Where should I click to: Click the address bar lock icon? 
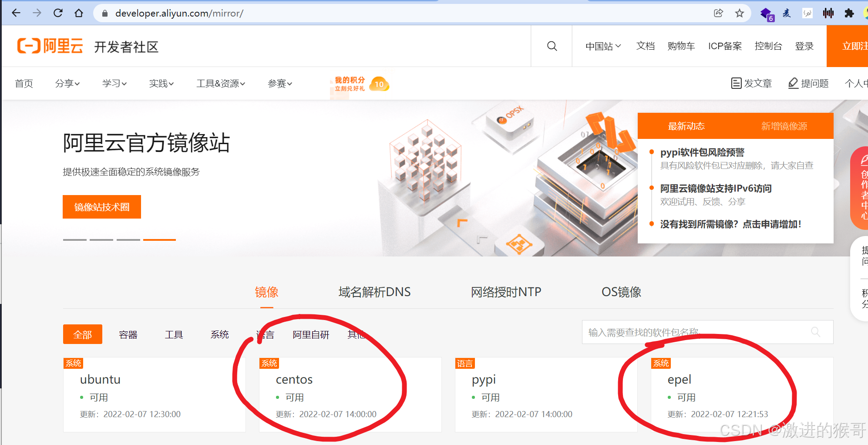click(104, 13)
